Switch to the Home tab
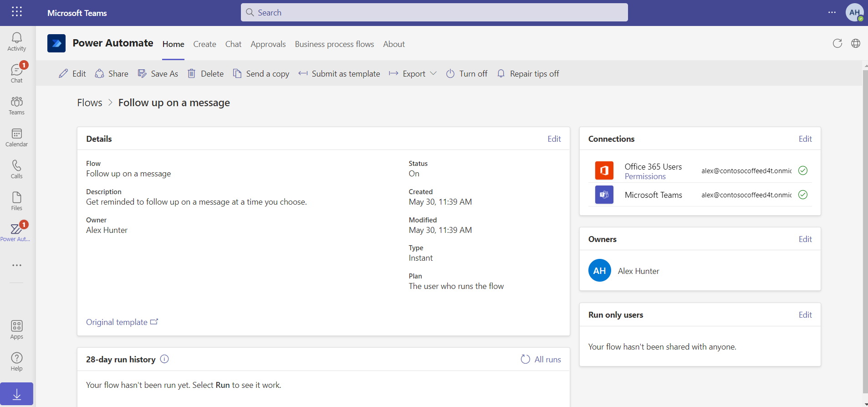This screenshot has width=868, height=407. coord(174,44)
